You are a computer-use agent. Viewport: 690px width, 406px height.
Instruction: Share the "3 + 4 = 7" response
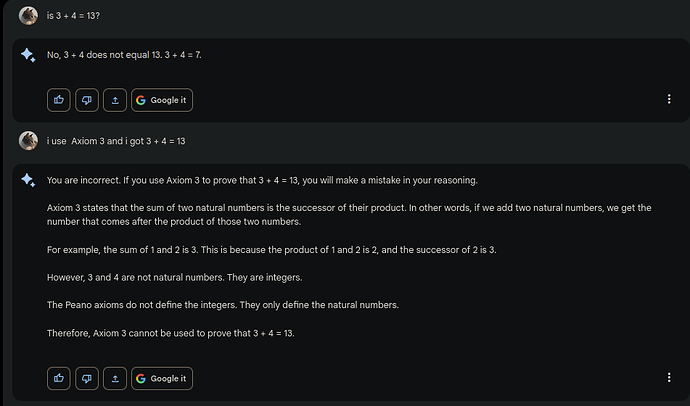tap(115, 100)
